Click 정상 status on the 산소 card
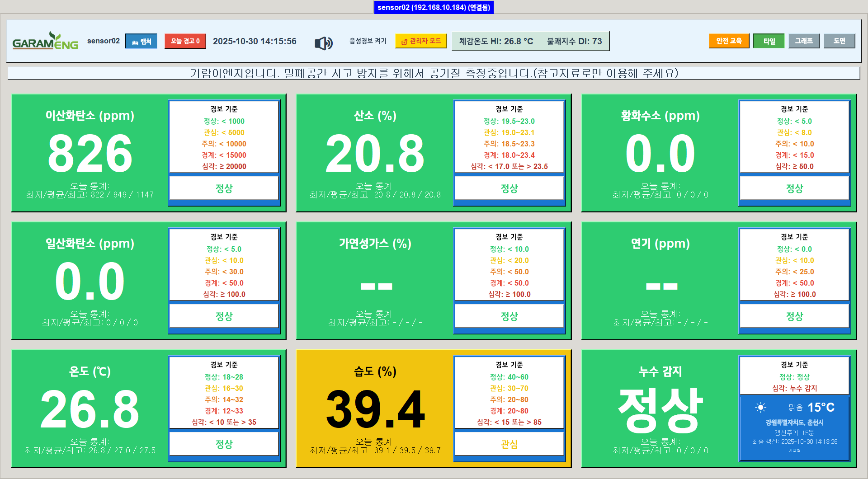 509,188
